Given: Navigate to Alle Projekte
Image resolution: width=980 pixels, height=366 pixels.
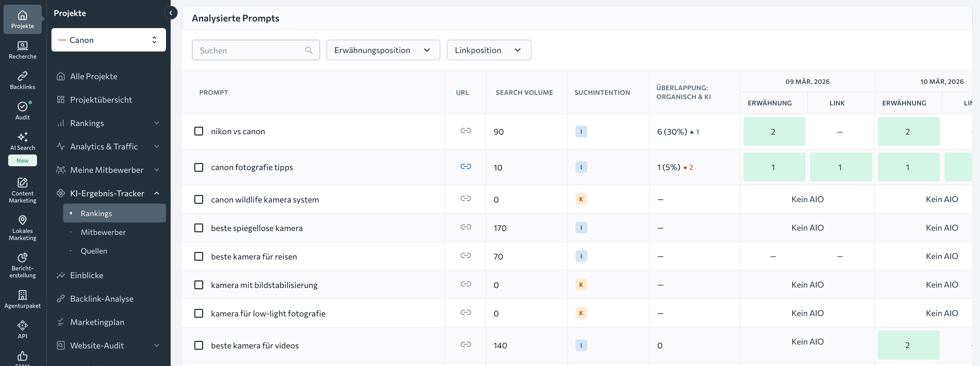Looking at the screenshot, I should (94, 76).
